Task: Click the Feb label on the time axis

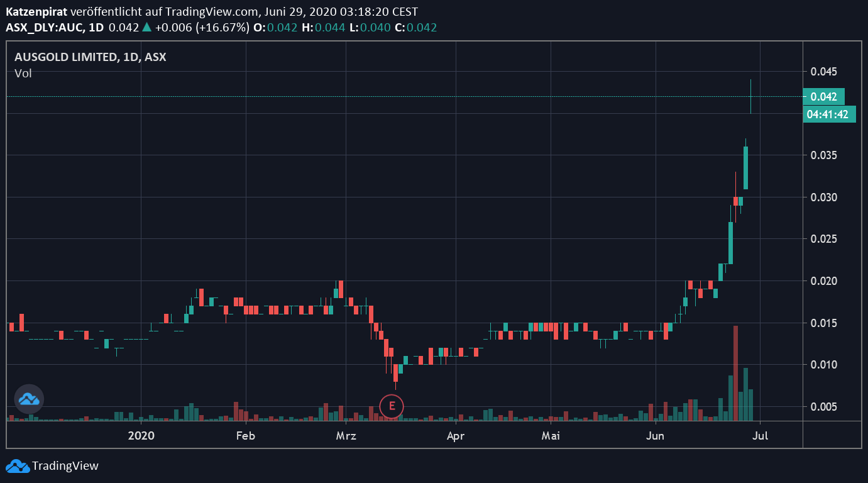Action: pos(245,435)
